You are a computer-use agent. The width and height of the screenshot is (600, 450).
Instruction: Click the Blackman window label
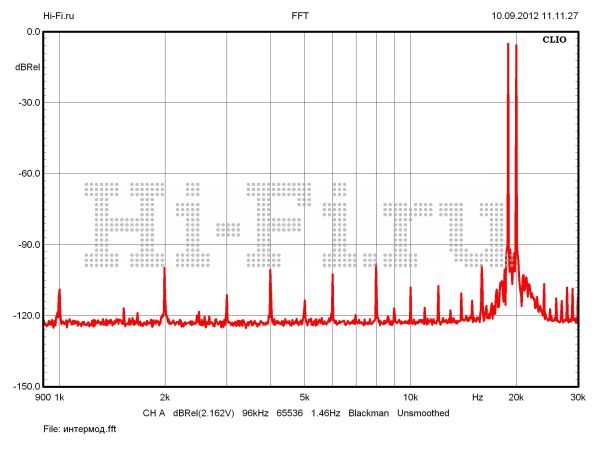(368, 412)
